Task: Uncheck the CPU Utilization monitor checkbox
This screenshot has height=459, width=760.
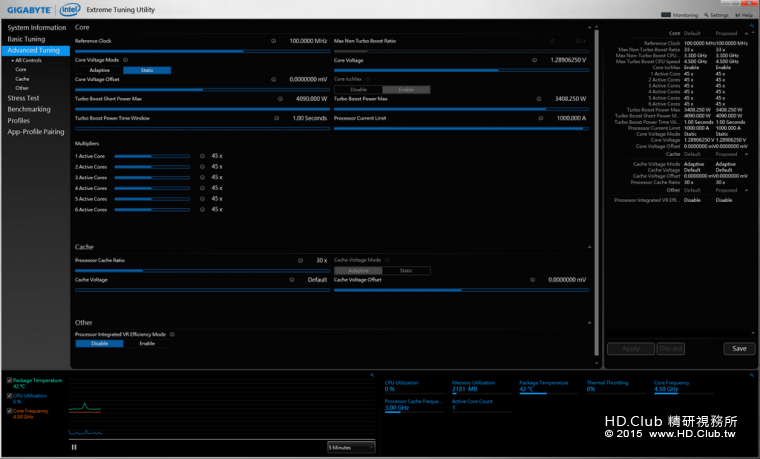Action: [10, 396]
